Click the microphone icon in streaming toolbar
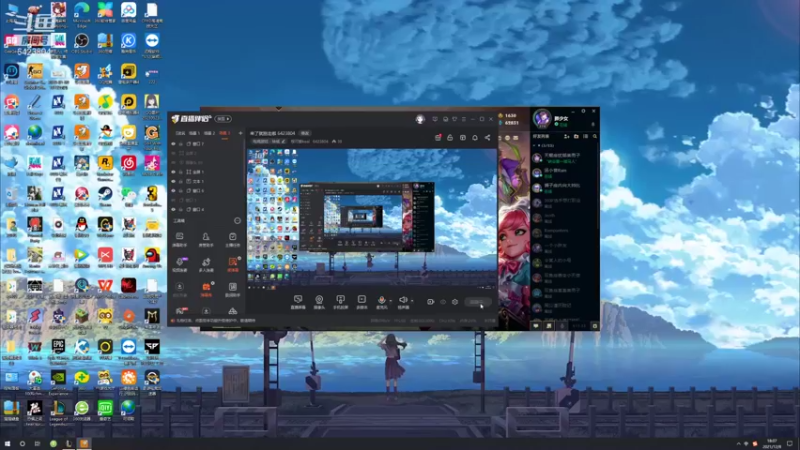Image resolution: width=800 pixels, height=450 pixels. click(381, 301)
